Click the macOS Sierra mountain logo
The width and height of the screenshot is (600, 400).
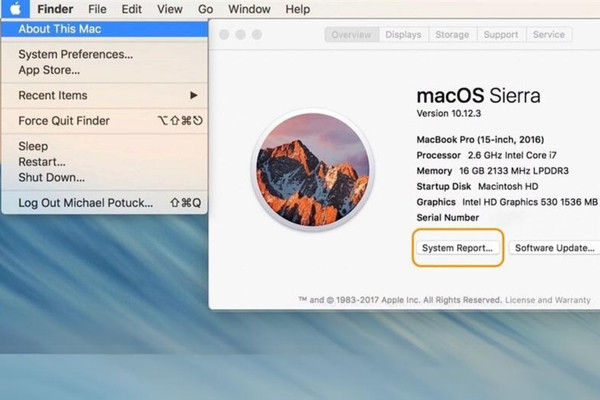(x=313, y=170)
